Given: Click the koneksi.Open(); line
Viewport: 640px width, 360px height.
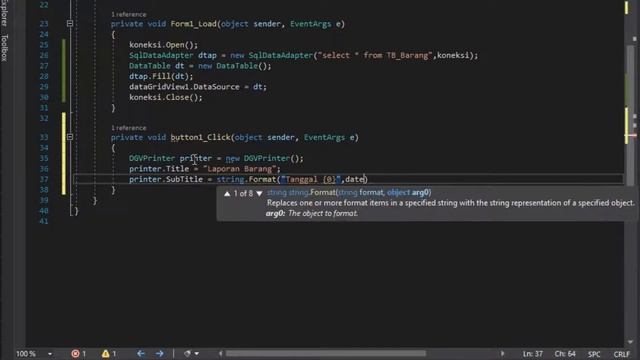Looking at the screenshot, I should pyautogui.click(x=163, y=45).
